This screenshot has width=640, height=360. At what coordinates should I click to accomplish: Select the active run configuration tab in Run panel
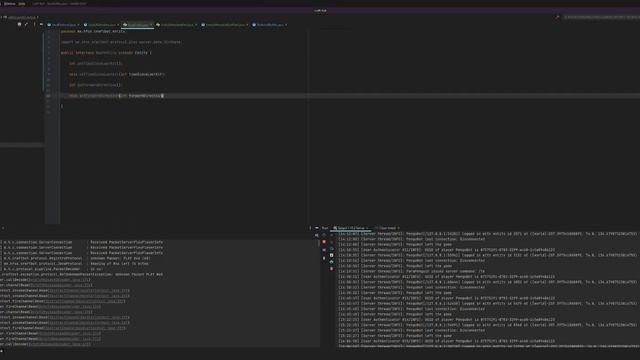point(351,228)
